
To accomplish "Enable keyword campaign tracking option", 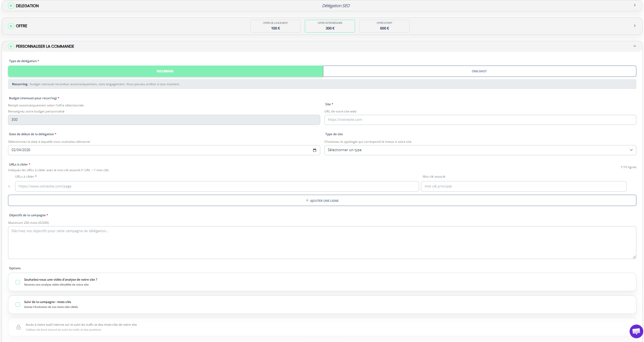I will click(x=18, y=305).
